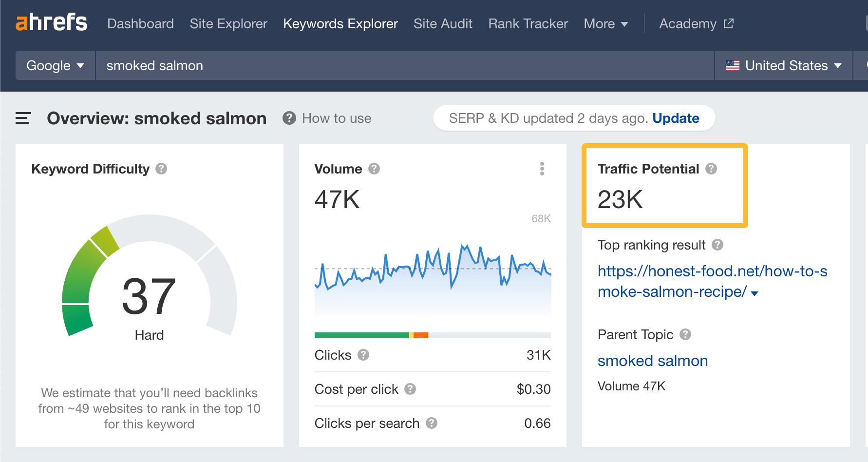Open the Google search engine dropdown
This screenshot has height=462, width=868.
tap(55, 65)
